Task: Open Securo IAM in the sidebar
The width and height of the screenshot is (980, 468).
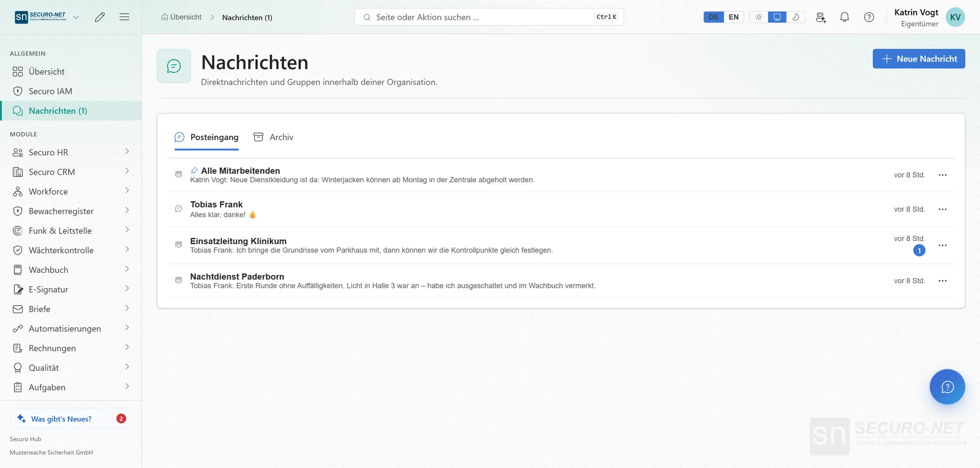Action: [71, 91]
